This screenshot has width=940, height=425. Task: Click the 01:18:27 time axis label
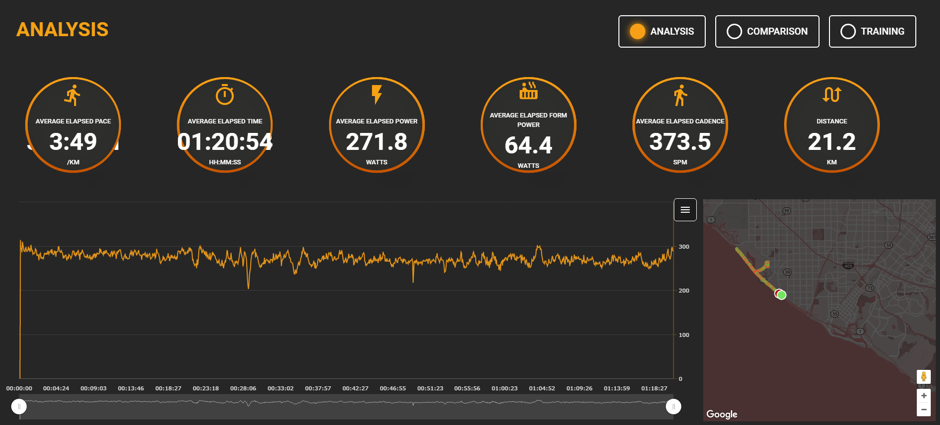[655, 388]
